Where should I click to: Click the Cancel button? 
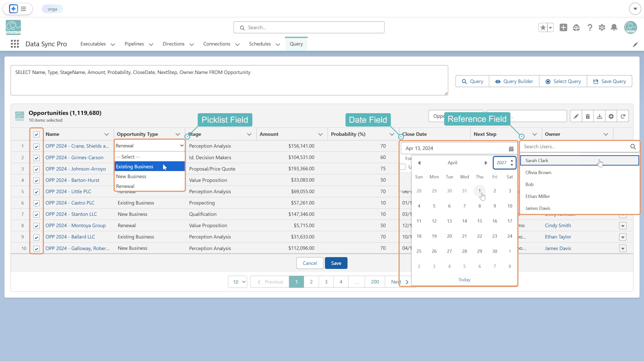(309, 263)
